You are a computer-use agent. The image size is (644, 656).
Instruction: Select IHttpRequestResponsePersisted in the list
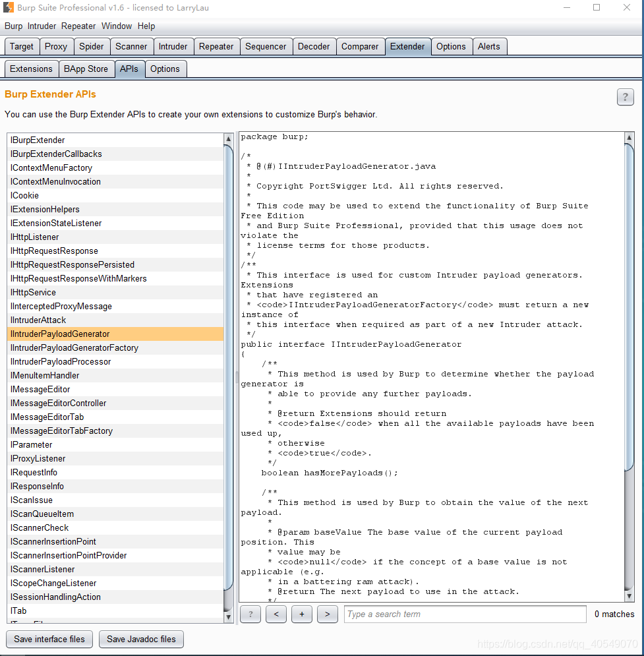coord(115,264)
